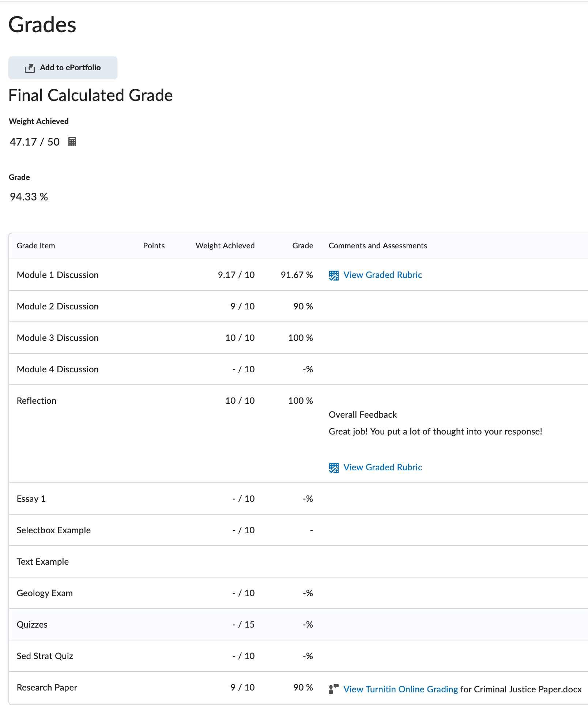Click the rubric icon beside Reflection feedback
Image resolution: width=588 pixels, height=711 pixels.
tap(333, 467)
